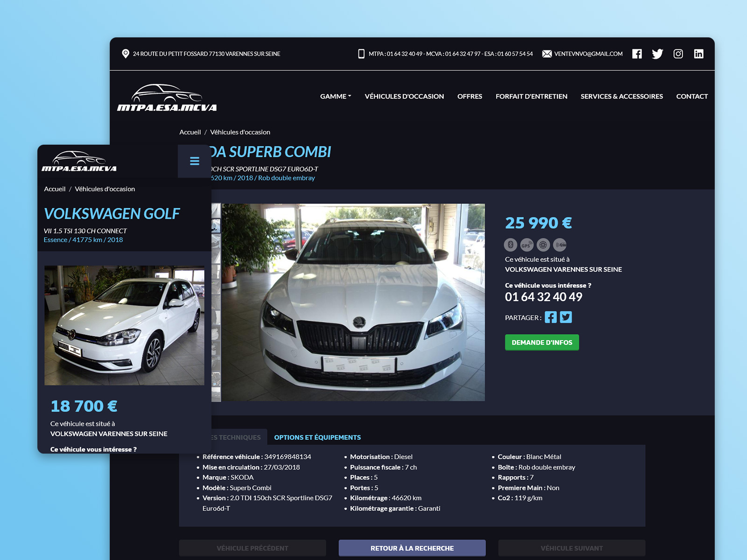Click Modèle : Superb Combi entry
Viewport: 747px width, 560px height.
[x=237, y=488]
